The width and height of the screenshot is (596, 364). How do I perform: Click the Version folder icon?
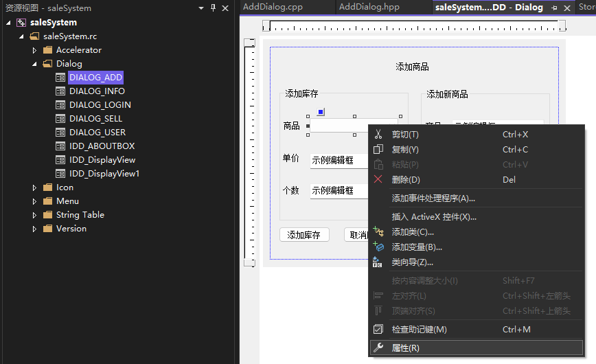point(47,229)
